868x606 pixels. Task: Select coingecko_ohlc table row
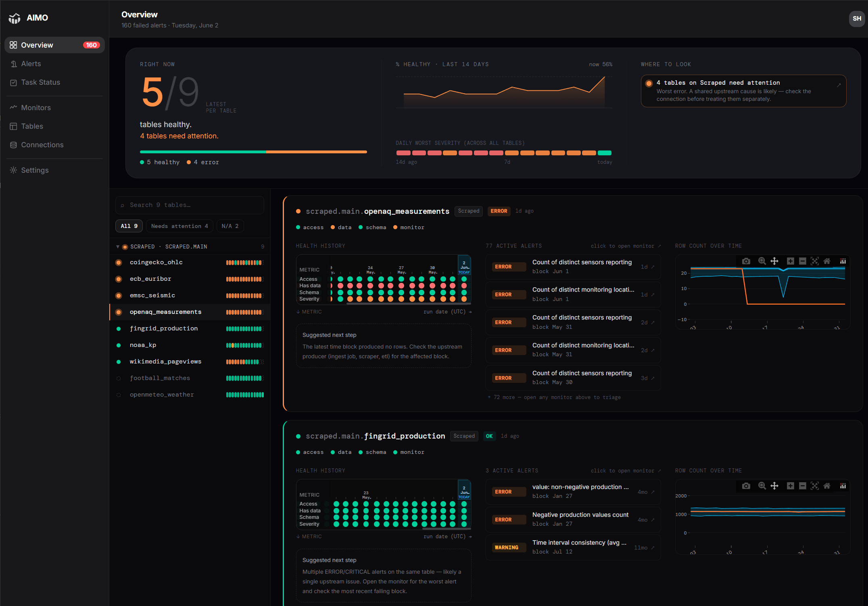(x=190, y=263)
